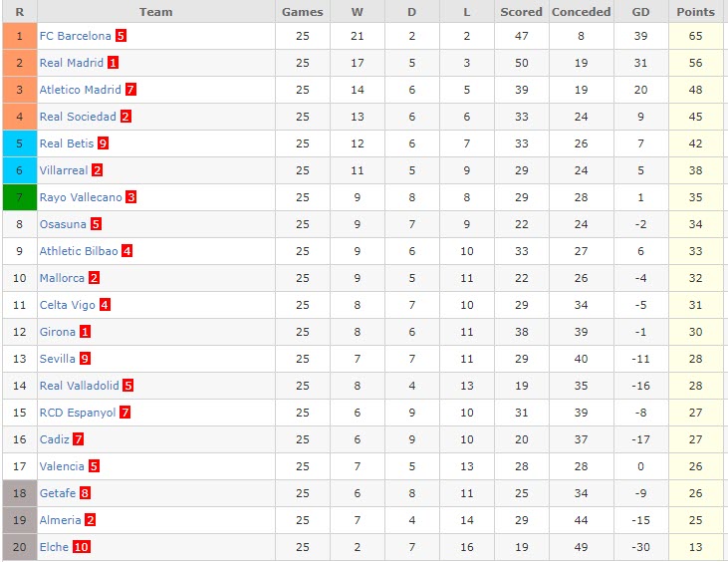Viewport: 728px width, 562px height.
Task: Open the Villarreal team link
Action: click(x=64, y=170)
